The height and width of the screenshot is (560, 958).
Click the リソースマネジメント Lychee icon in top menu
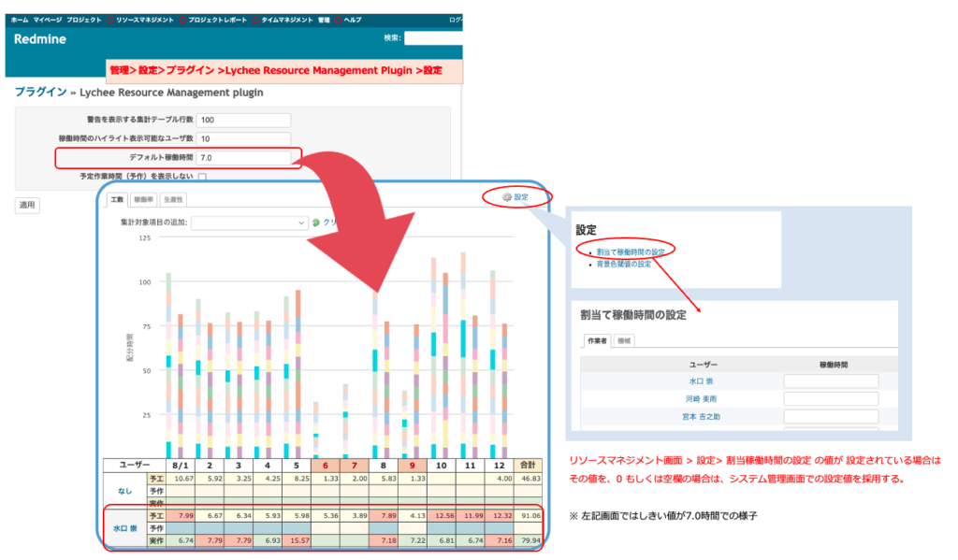point(110,21)
